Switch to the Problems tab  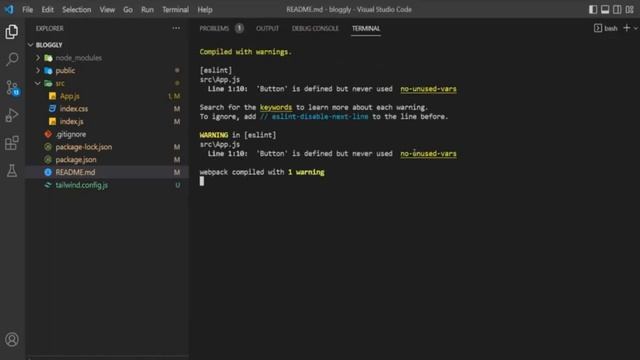pos(214,28)
